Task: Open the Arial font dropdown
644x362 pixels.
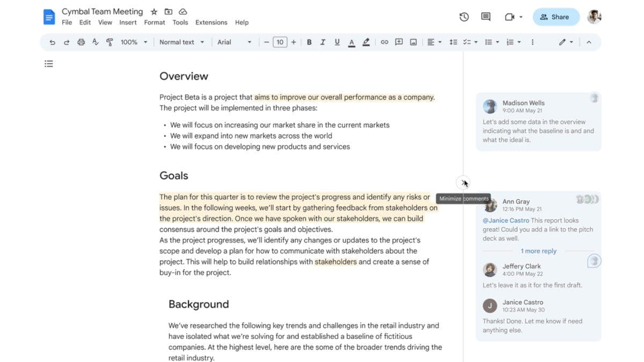Action: (x=234, y=42)
